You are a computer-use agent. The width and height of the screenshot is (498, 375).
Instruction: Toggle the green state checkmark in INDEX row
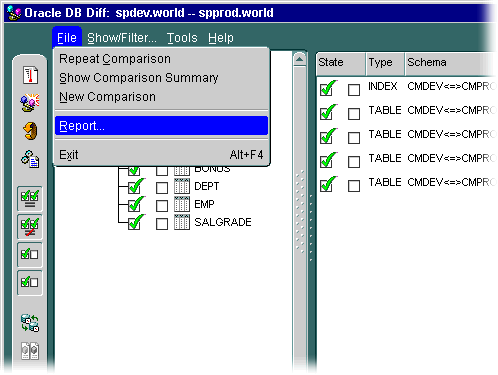(x=328, y=88)
